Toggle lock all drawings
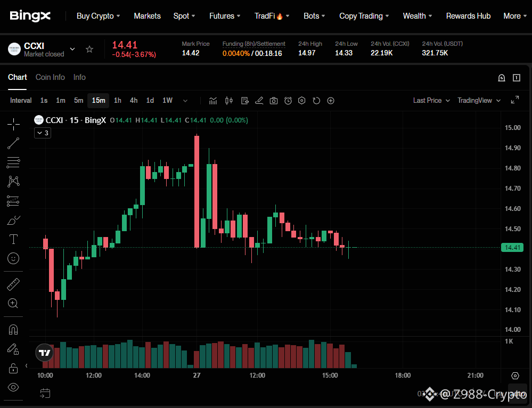 13,368
